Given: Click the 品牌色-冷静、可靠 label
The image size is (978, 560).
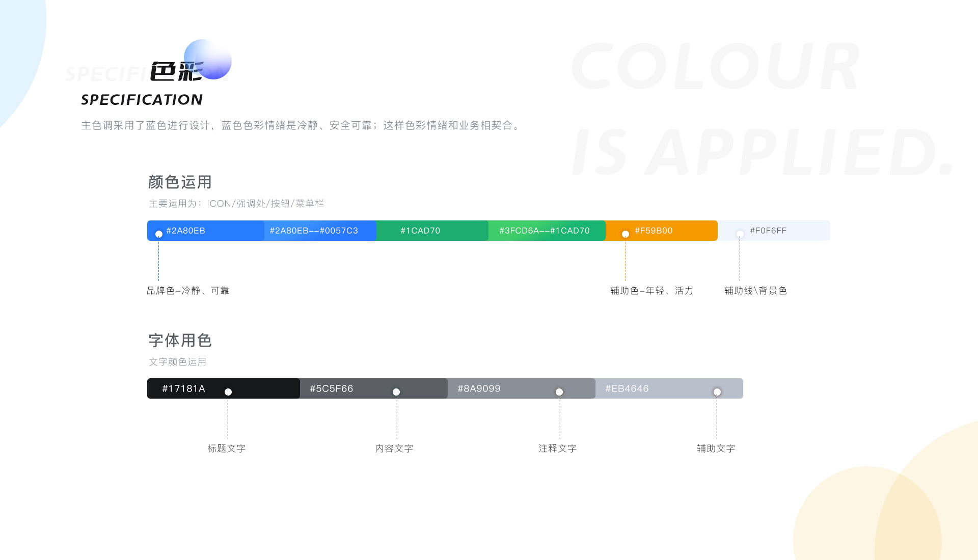Looking at the screenshot, I should (188, 291).
